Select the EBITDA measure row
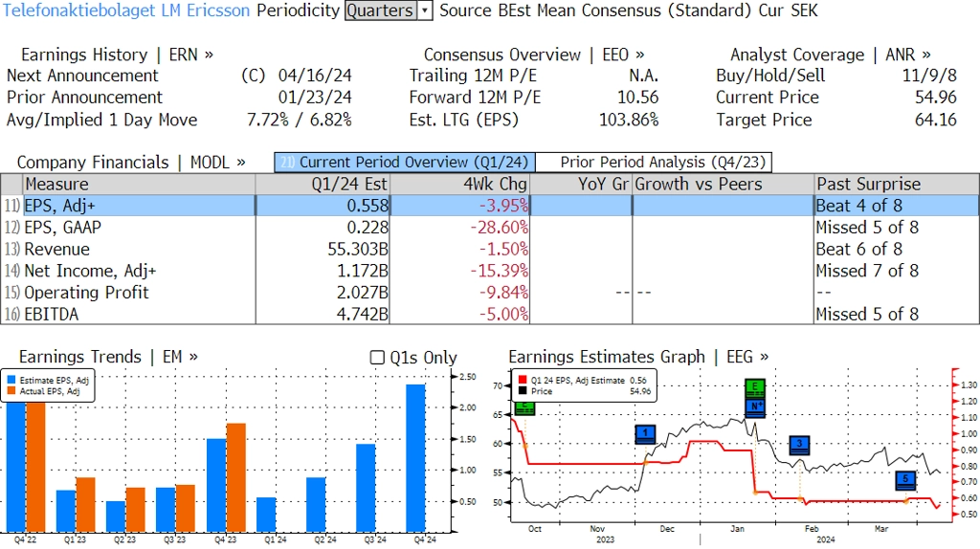The image size is (980, 549). 490,314
